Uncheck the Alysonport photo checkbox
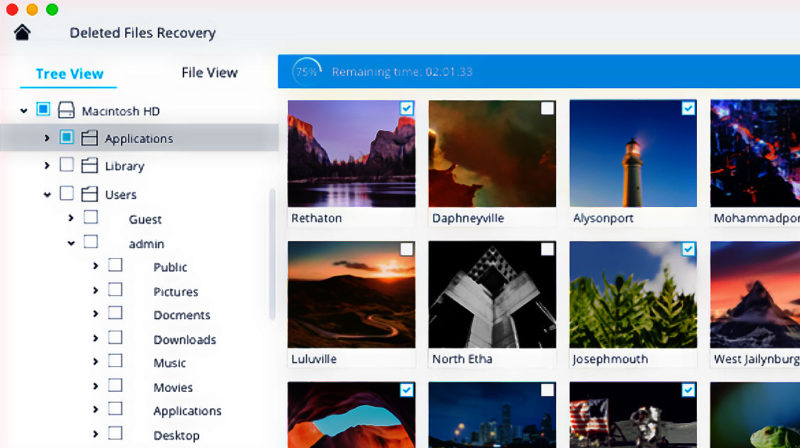Image resolution: width=800 pixels, height=448 pixels. click(688, 108)
